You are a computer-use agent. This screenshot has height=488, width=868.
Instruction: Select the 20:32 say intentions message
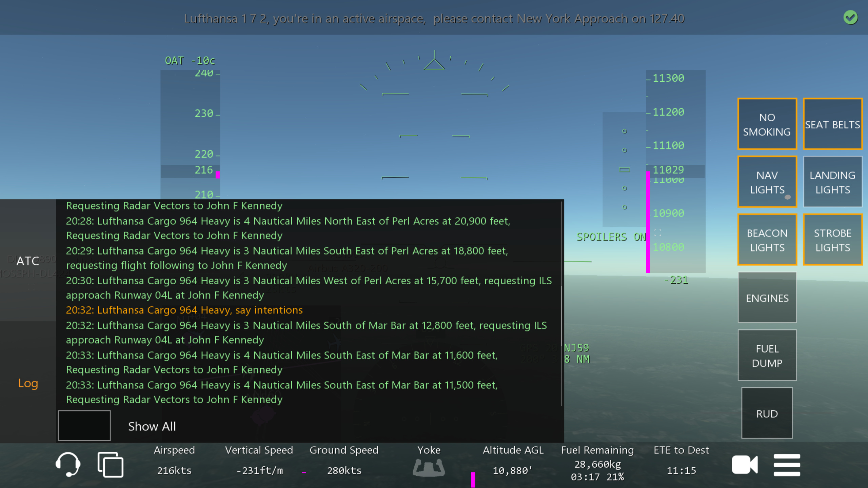pos(184,310)
